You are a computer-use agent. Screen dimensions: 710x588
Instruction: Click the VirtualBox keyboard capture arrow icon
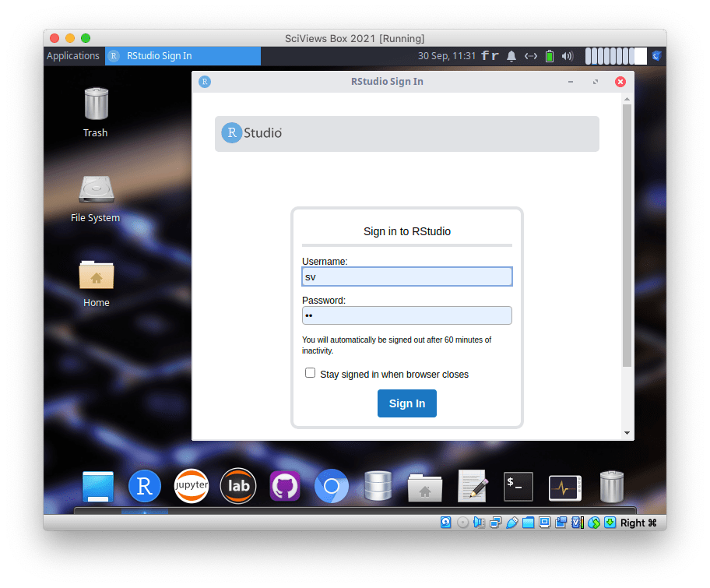click(610, 523)
